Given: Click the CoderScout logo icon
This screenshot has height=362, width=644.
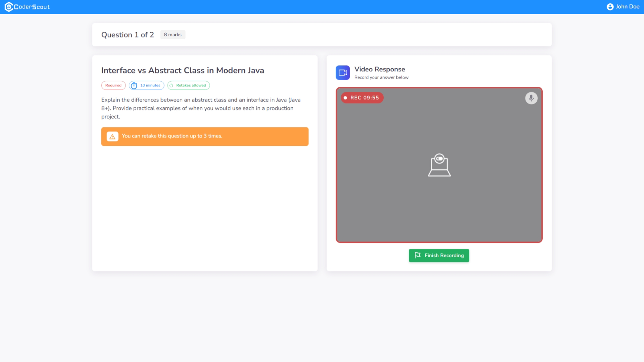Looking at the screenshot, I should coord(8,6).
